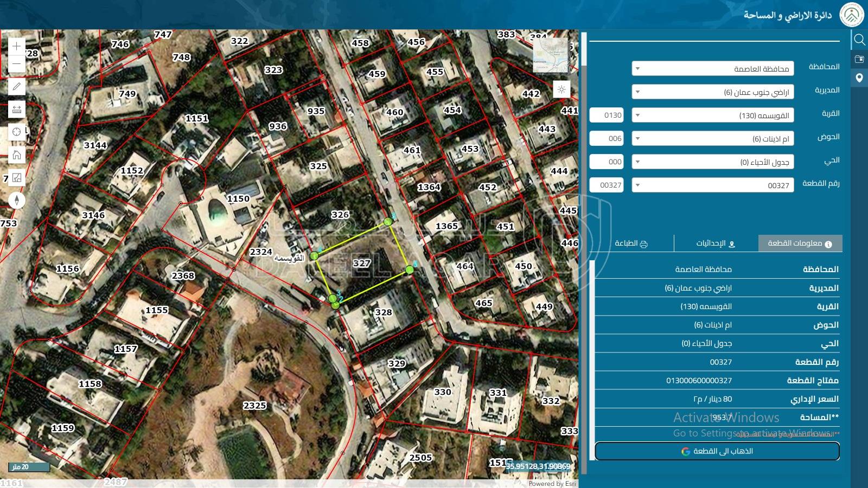Viewport: 868px width, 488px height.
Task: Select the pencil draw tool
Action: (16, 86)
